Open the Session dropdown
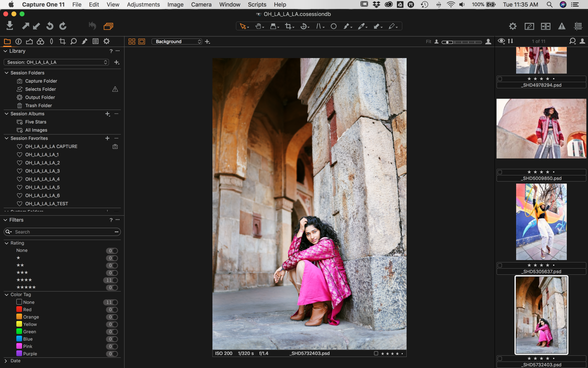The height and width of the screenshot is (368, 588). click(56, 62)
